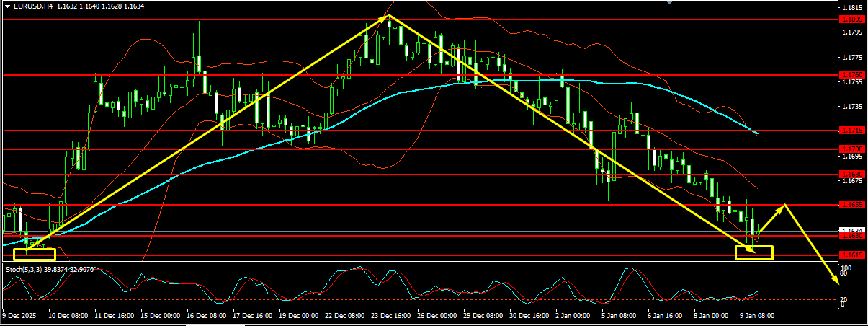
Task: Click the 1.1815 price scale value
Action: click(852, 8)
